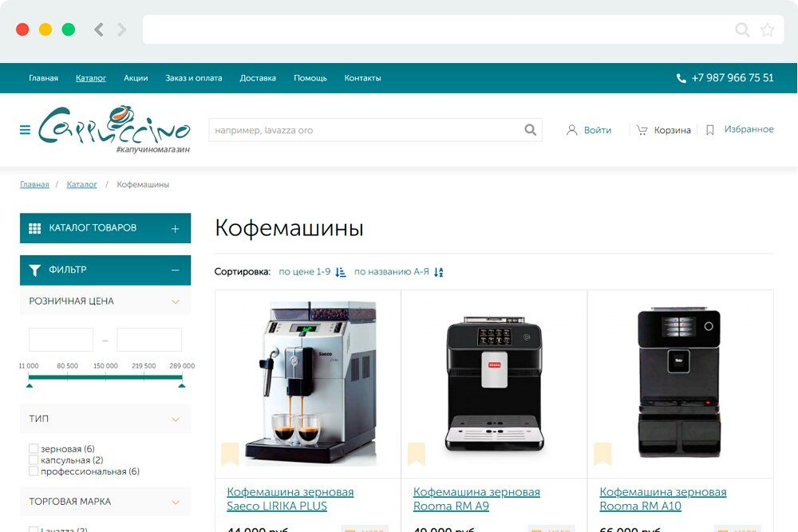Tick the зерновая (6) type checkbox
This screenshot has width=798, height=532.
click(34, 448)
